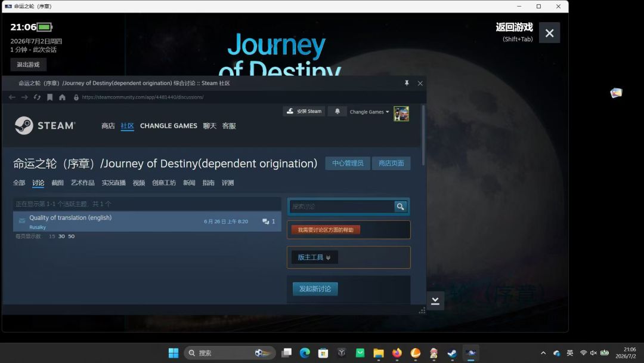Start a new discussion with 发起新讨论
Screen dimensions: 644x363
(x=315, y=289)
